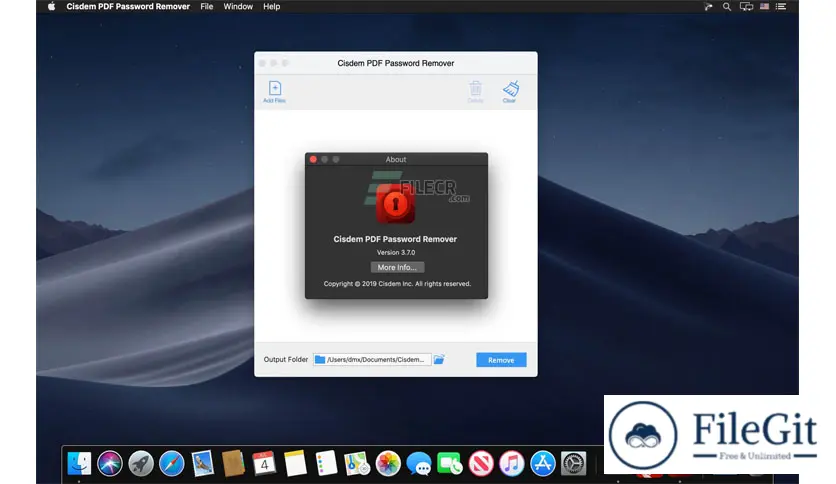Click the About dialog title bar text
Viewport: 836px width, 484px height.
click(396, 159)
